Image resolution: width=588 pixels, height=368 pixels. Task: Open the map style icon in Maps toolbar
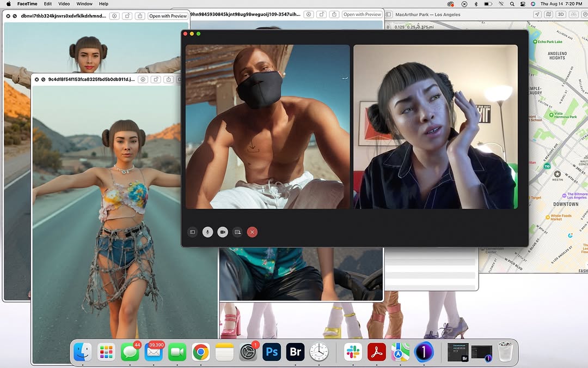point(549,14)
